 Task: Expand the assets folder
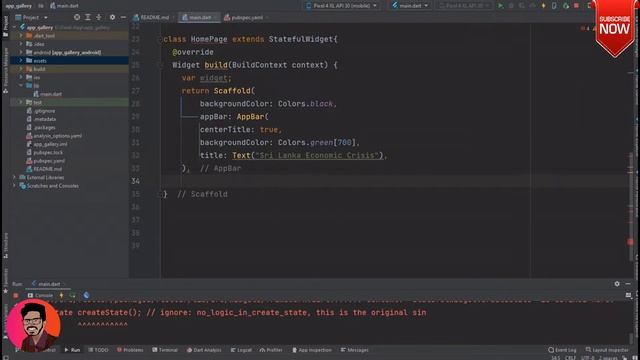coord(21,61)
